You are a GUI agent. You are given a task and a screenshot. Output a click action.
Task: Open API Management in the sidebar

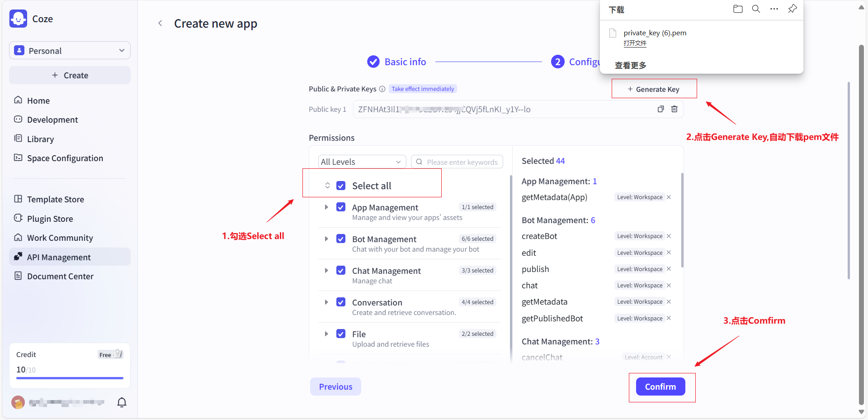pos(59,257)
